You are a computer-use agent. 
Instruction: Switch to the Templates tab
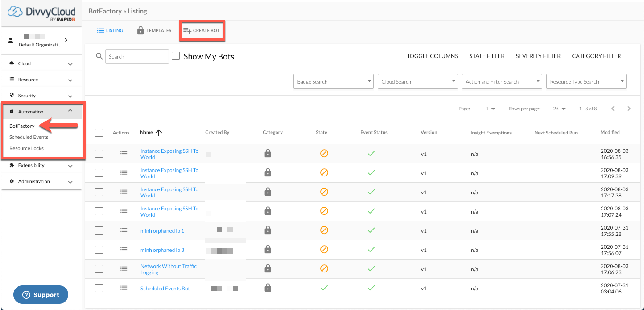click(154, 30)
